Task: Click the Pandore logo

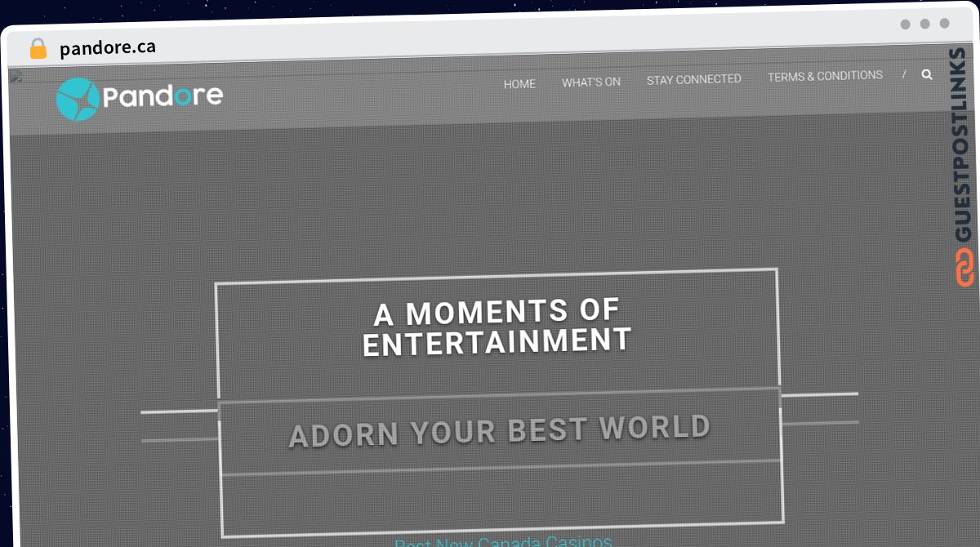Action: 140,99
